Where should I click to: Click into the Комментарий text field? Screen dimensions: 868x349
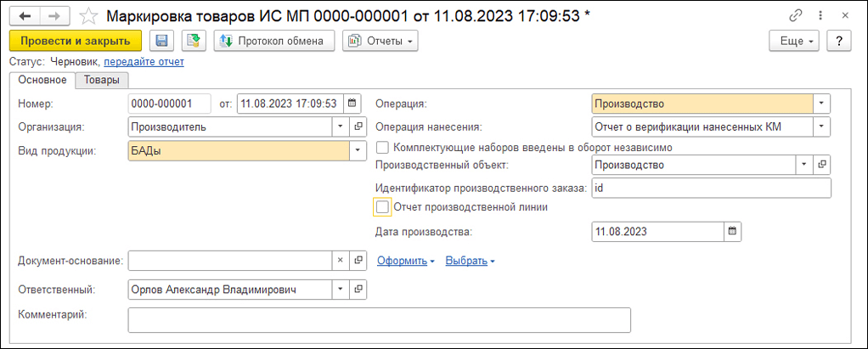coord(379,319)
